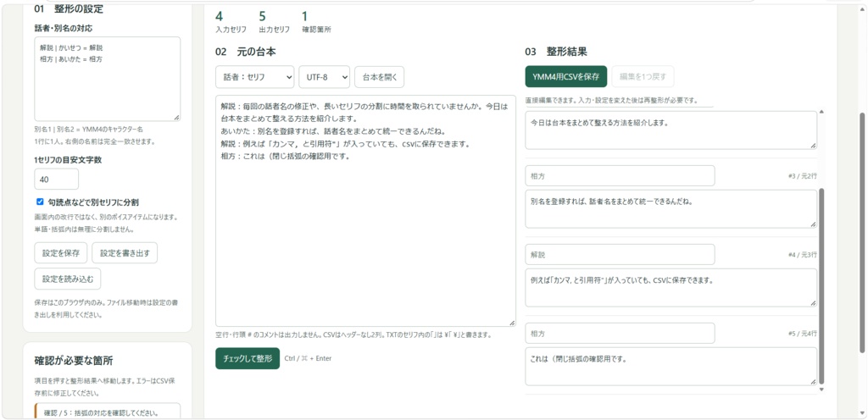Click 台本を開く button
This screenshot has width=868, height=420.
[x=380, y=77]
